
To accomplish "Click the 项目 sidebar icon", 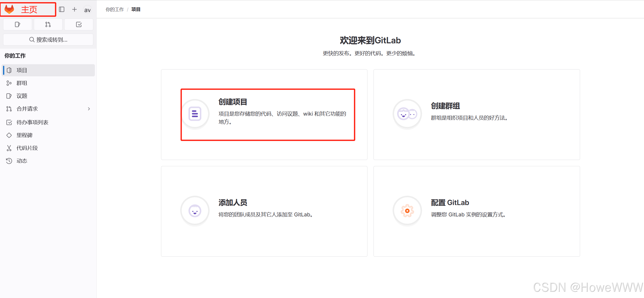I will [x=9, y=70].
